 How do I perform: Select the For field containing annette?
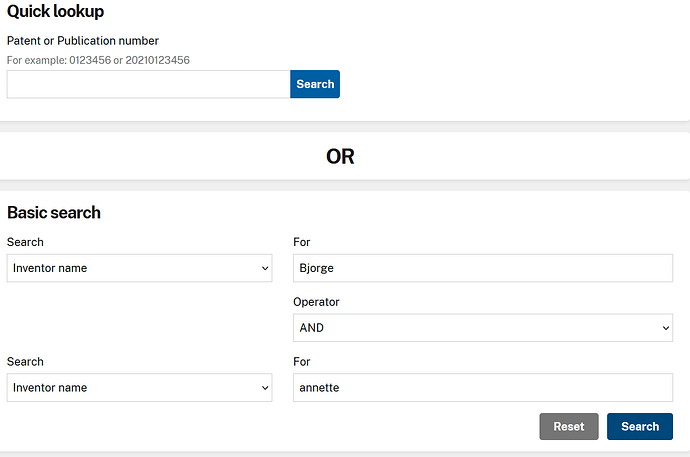(x=482, y=388)
